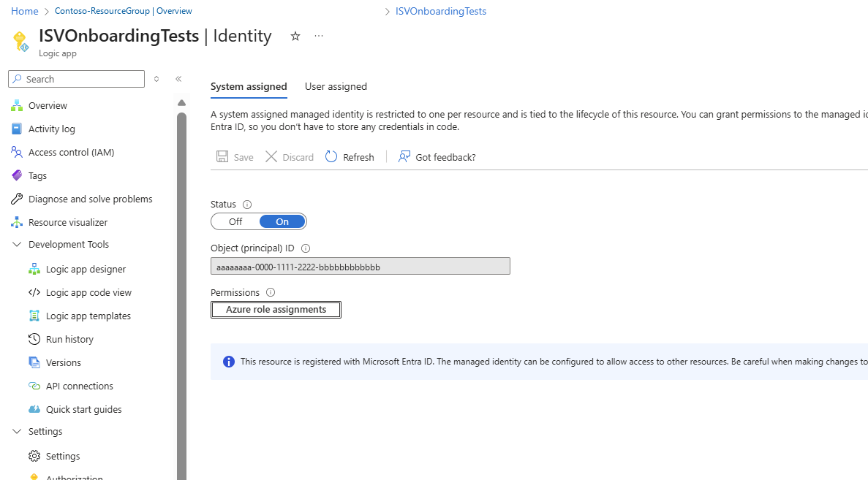Image resolution: width=868 pixels, height=480 pixels.
Task: Click the Refresh button label
Action: pos(358,157)
